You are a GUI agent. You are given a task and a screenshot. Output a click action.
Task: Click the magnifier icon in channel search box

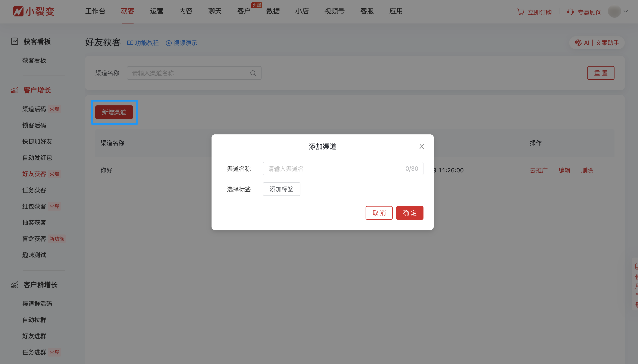click(x=253, y=73)
